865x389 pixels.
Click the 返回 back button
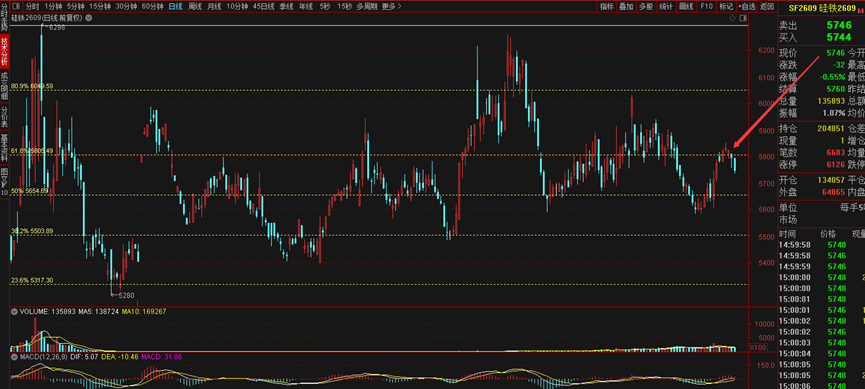click(767, 7)
